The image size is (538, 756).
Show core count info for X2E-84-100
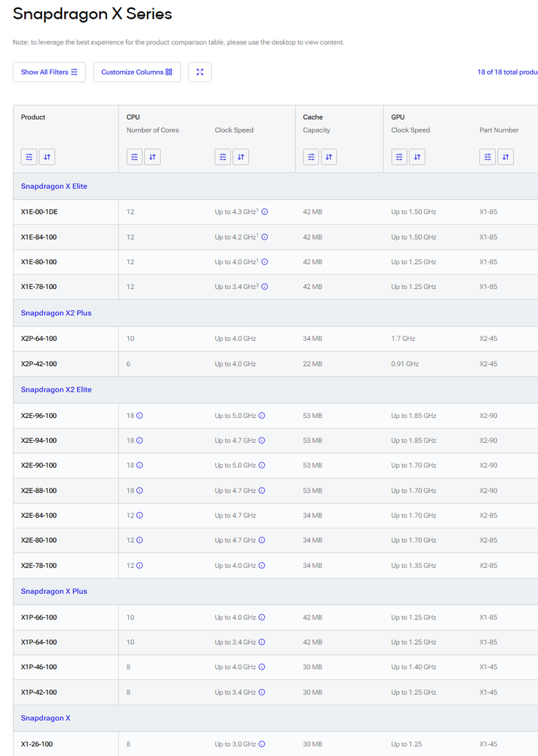[x=139, y=515]
